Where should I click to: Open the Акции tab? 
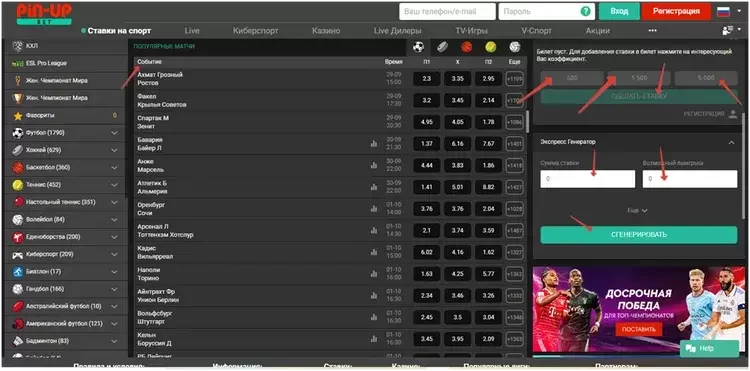pyautogui.click(x=597, y=31)
